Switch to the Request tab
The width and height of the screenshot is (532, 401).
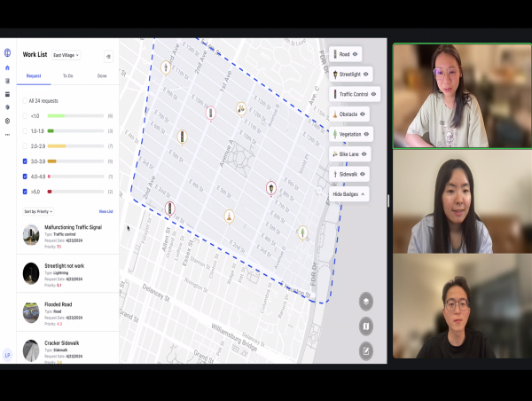(x=34, y=75)
